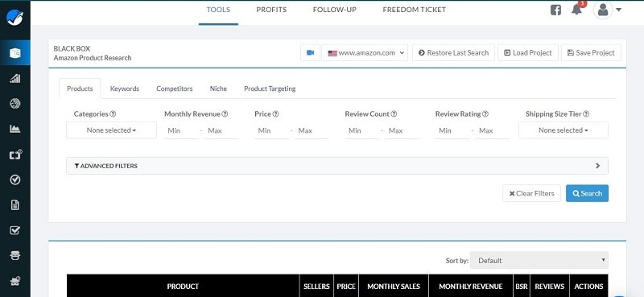This screenshot has width=644, height=297.
Task: Open the document page sidebar tool
Action: click(x=15, y=205)
